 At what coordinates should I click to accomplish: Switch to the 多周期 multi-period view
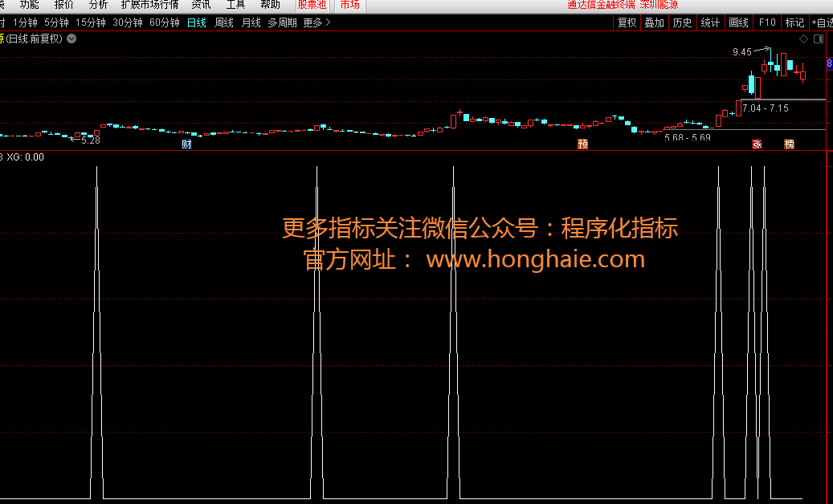(x=282, y=22)
